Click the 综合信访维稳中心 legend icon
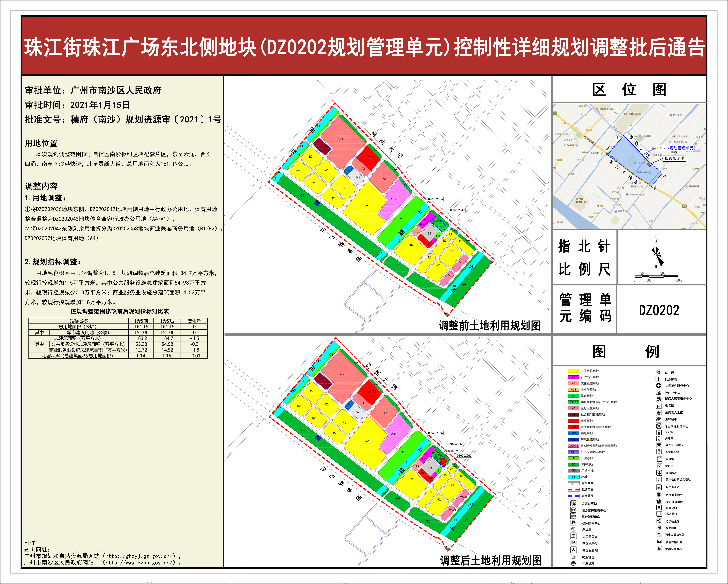728x584 pixels. [x=573, y=510]
